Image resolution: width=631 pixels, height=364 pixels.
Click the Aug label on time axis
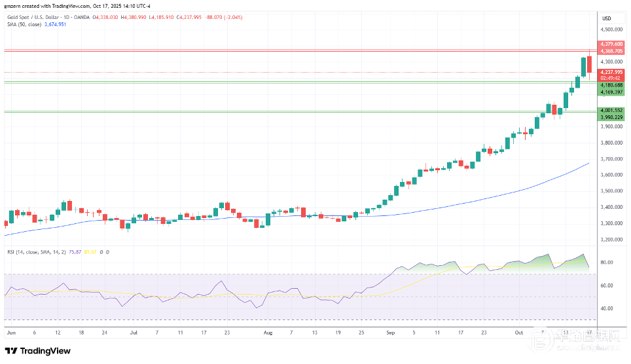267,332
